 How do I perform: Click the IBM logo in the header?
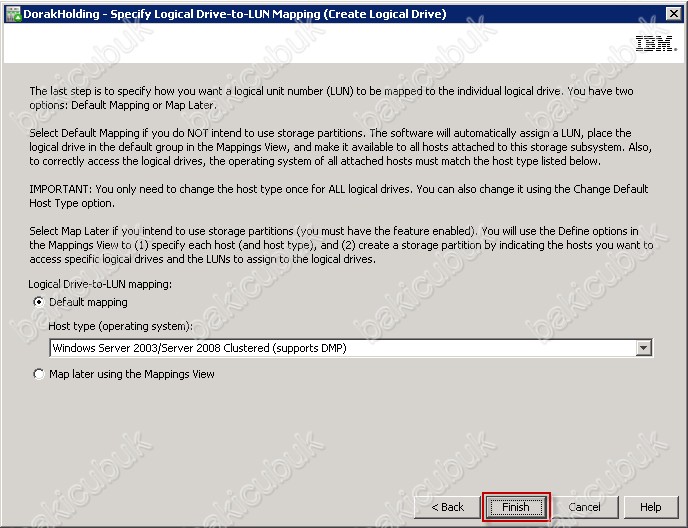tap(656, 43)
